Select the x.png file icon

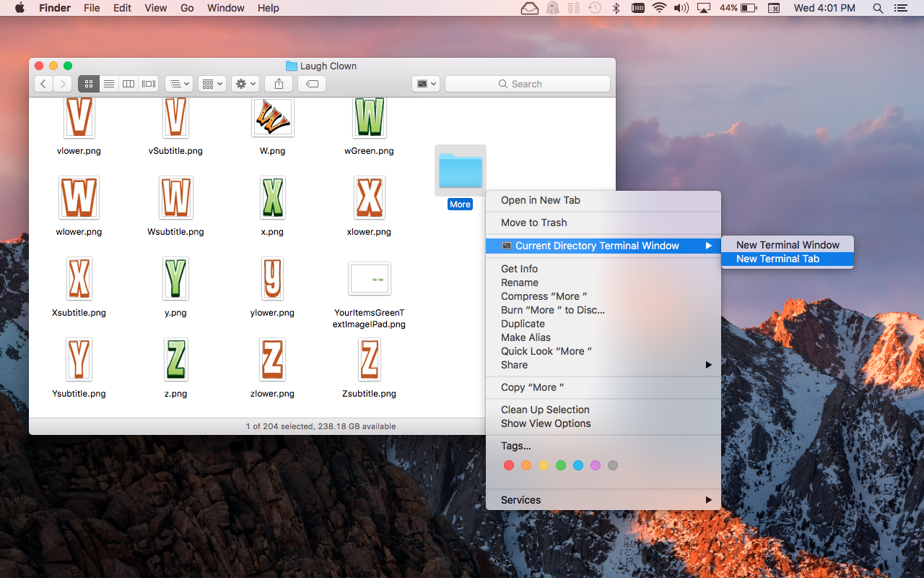(x=272, y=197)
